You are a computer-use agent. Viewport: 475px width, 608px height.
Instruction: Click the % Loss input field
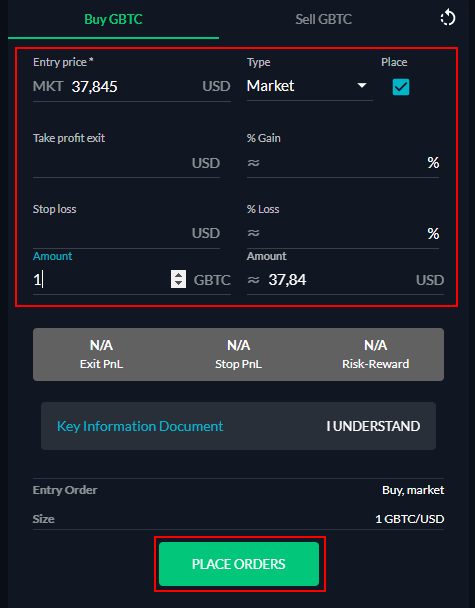pyautogui.click(x=343, y=233)
